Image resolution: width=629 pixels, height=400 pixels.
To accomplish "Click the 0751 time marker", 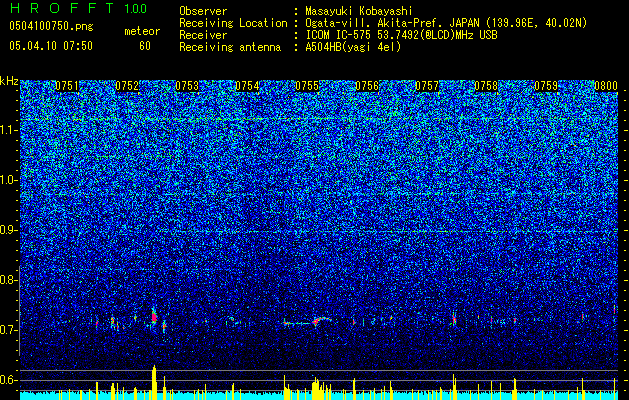I will click(67, 86).
